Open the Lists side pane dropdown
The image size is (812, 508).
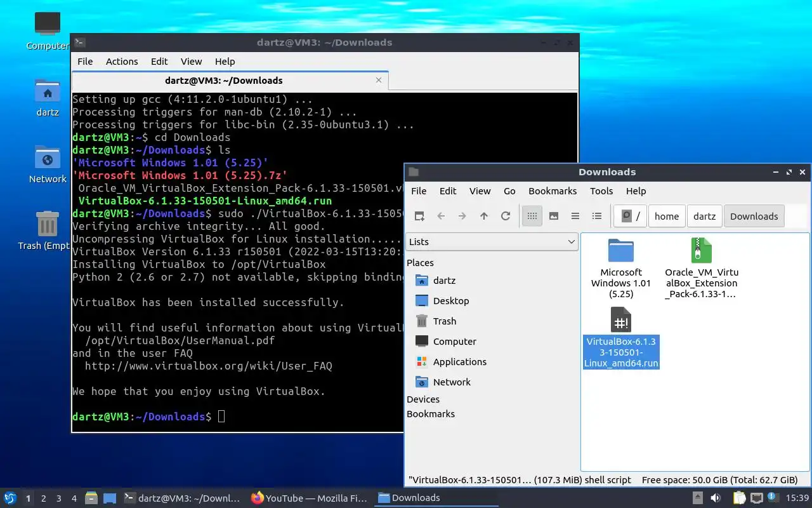point(492,242)
